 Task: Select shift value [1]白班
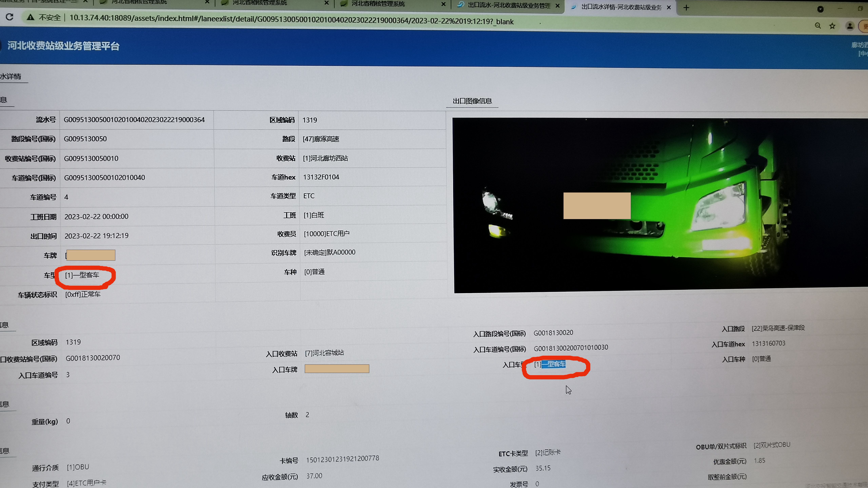(314, 215)
